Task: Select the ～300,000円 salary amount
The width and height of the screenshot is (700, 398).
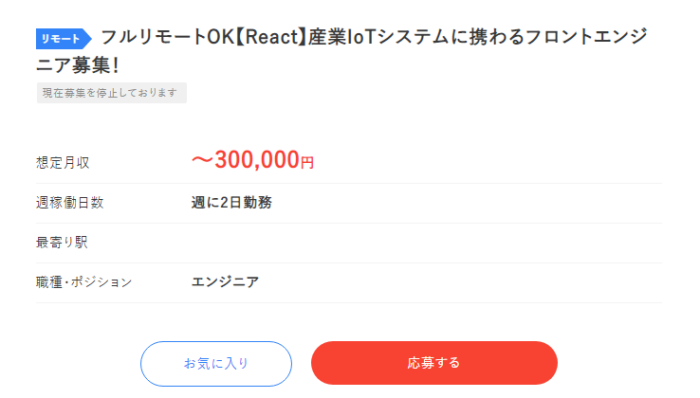Action: tap(253, 160)
